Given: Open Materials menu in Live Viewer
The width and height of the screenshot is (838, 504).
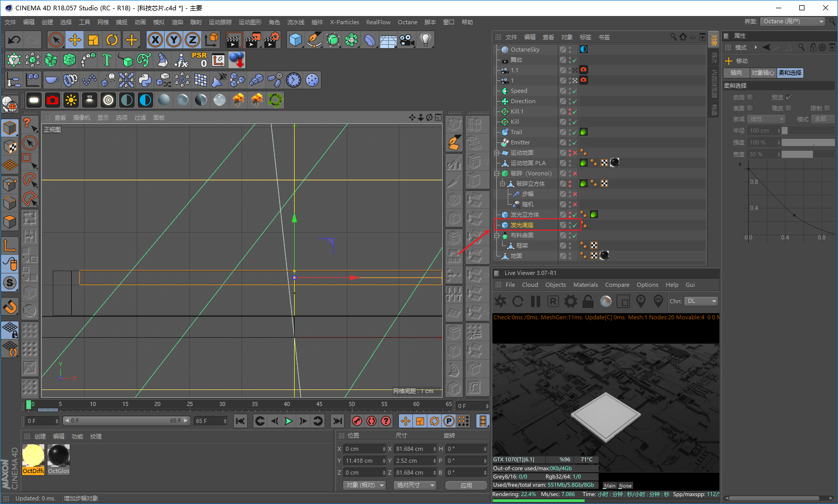Looking at the screenshot, I should pyautogui.click(x=586, y=285).
